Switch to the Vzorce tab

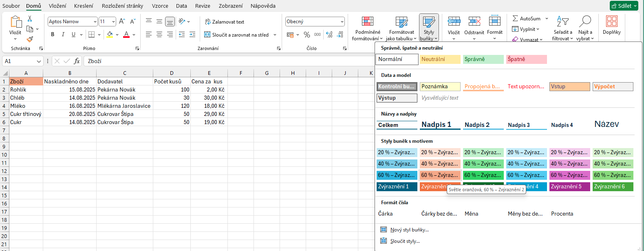(160, 6)
